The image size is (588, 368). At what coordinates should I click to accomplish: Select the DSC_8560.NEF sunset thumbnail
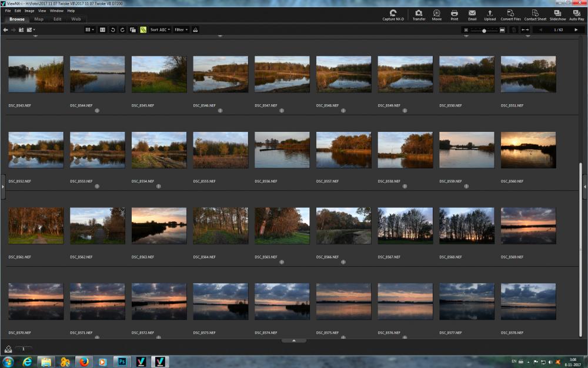(529, 150)
